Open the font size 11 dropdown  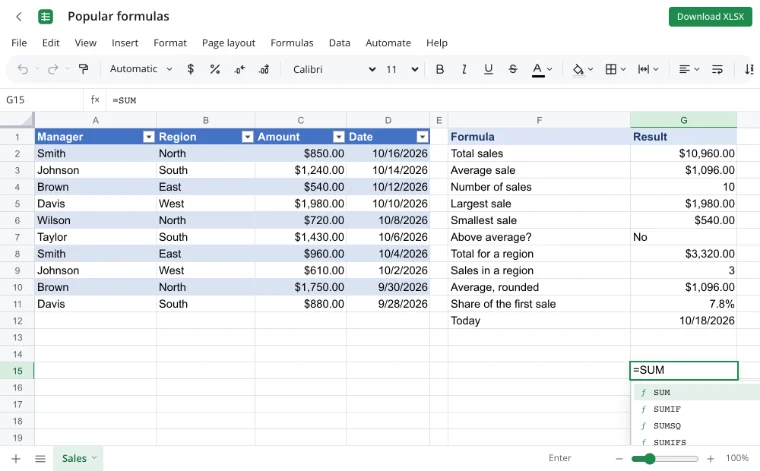(402, 69)
